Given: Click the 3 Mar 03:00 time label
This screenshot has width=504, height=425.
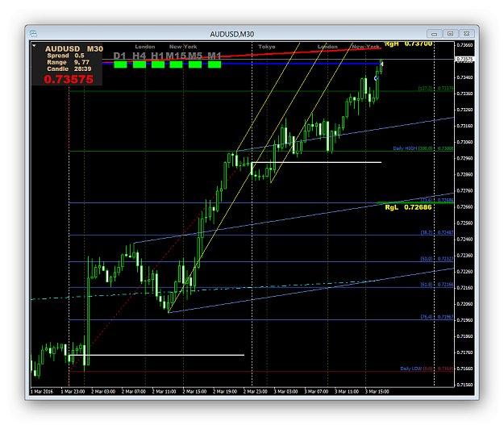Looking at the screenshot, I should click(x=285, y=392).
